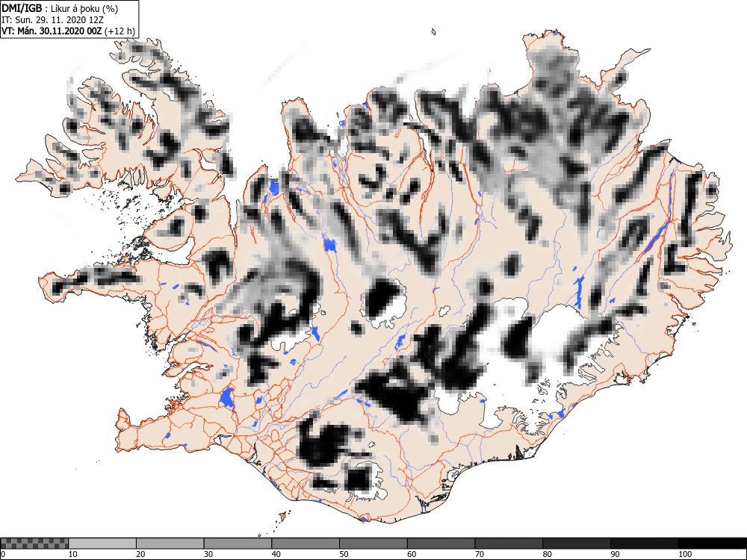Choose the legend swatch between 30 and 40
Viewport: 747px width, 560px height.
pyautogui.click(x=238, y=544)
